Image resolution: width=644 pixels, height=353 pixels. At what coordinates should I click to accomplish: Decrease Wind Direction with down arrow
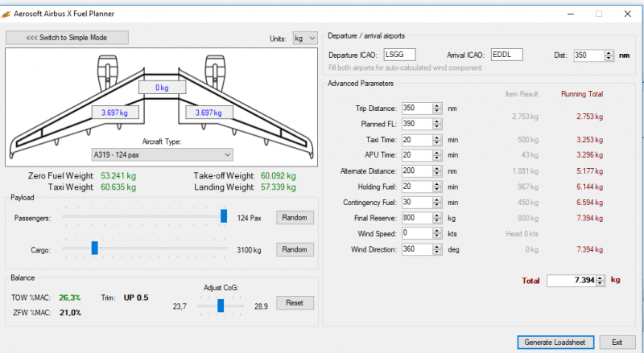point(437,252)
